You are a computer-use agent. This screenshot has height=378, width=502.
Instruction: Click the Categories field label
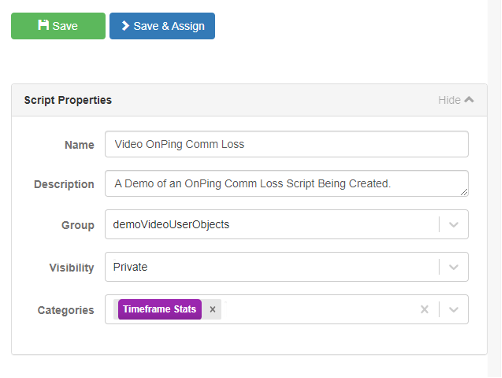pyautogui.click(x=66, y=310)
